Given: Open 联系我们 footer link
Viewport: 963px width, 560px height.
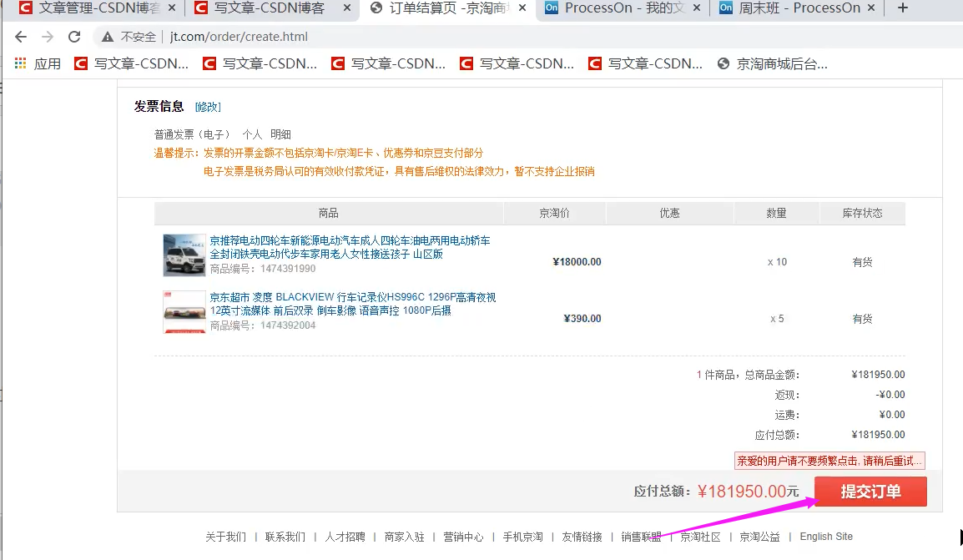Looking at the screenshot, I should [285, 537].
